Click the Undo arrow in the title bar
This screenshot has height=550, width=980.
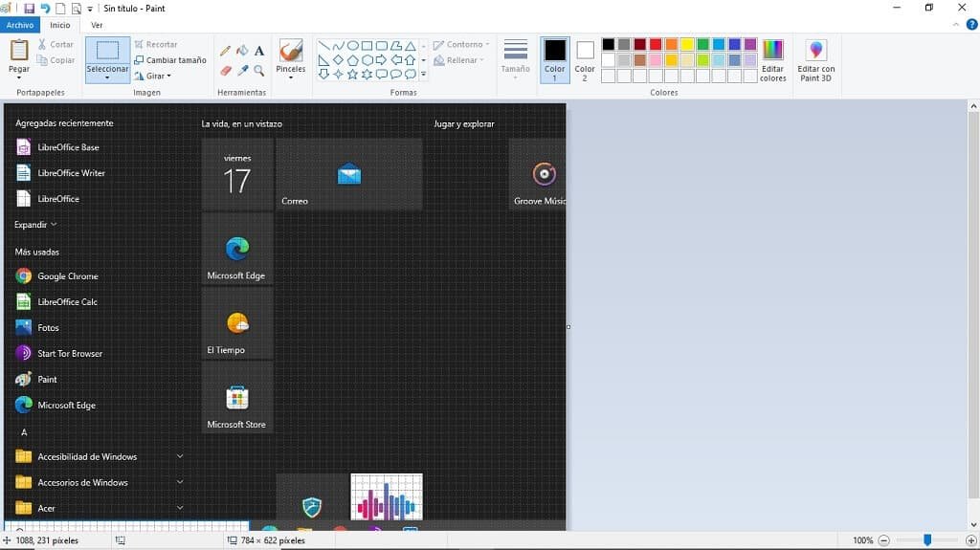pyautogui.click(x=45, y=9)
